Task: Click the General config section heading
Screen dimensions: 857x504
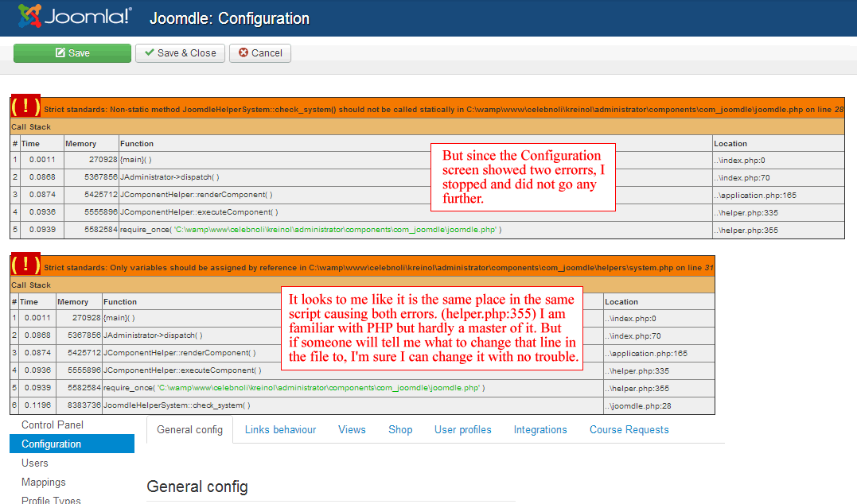Action: [197, 487]
